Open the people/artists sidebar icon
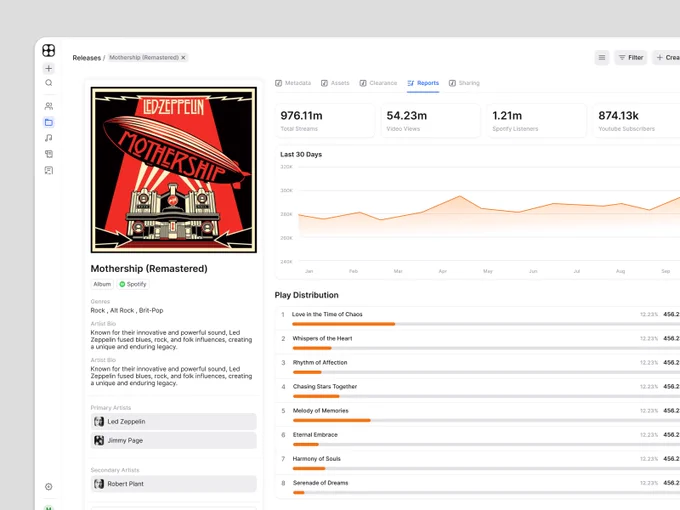The width and height of the screenshot is (680, 510). [x=49, y=106]
